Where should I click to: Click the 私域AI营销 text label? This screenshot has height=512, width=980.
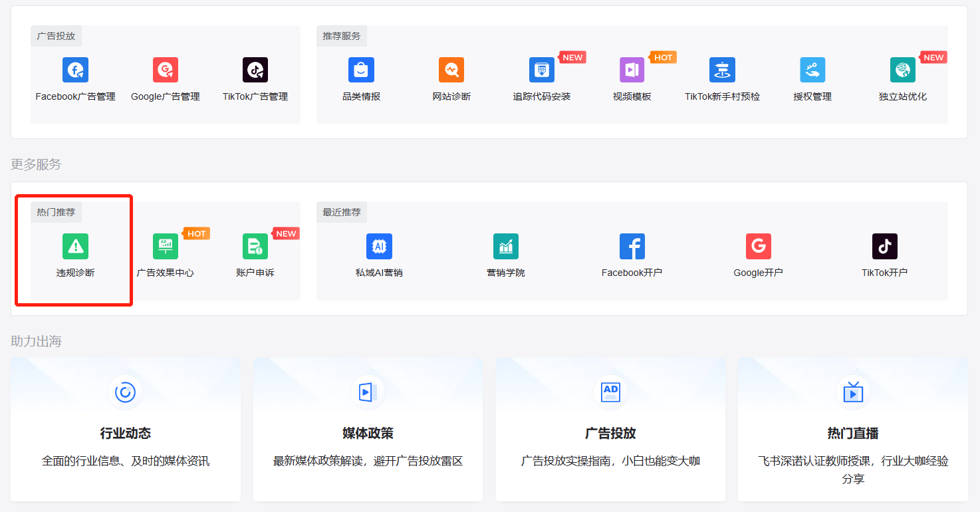[379, 273]
